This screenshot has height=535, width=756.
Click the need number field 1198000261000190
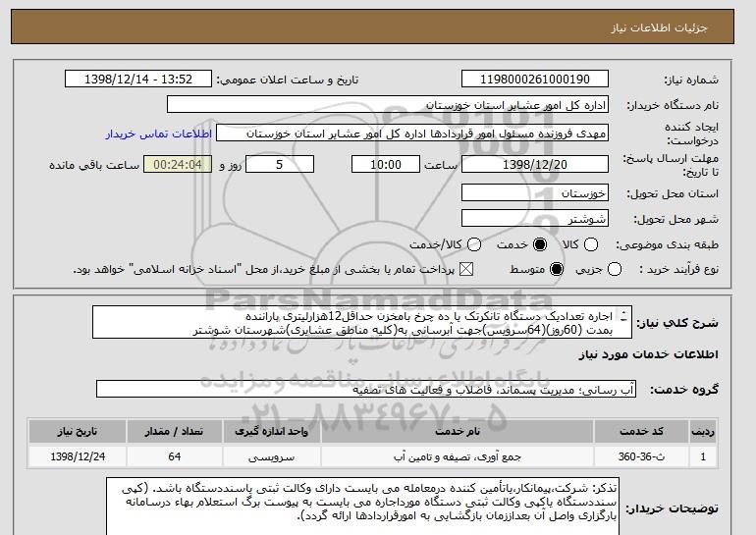[x=535, y=80]
